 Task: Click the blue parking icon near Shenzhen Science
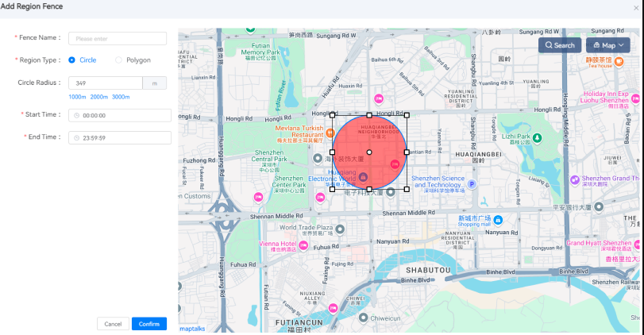click(x=471, y=184)
